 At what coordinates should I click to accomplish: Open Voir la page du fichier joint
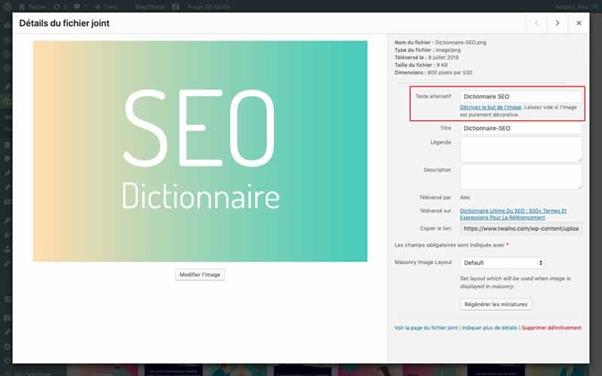point(426,328)
